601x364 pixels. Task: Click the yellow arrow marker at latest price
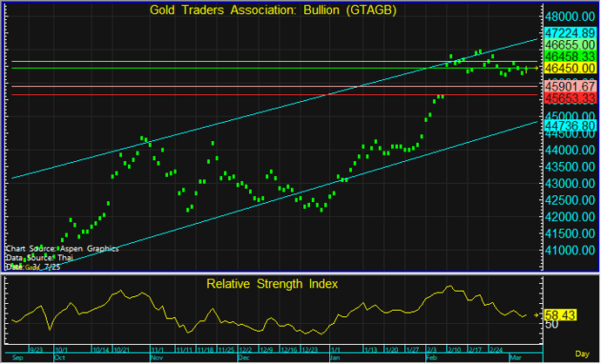tap(537, 68)
